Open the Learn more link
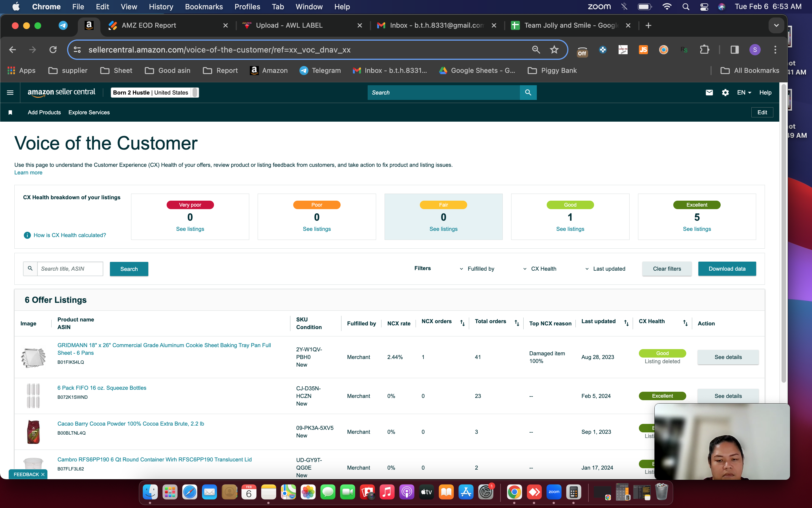This screenshot has width=812, height=508. click(x=28, y=173)
